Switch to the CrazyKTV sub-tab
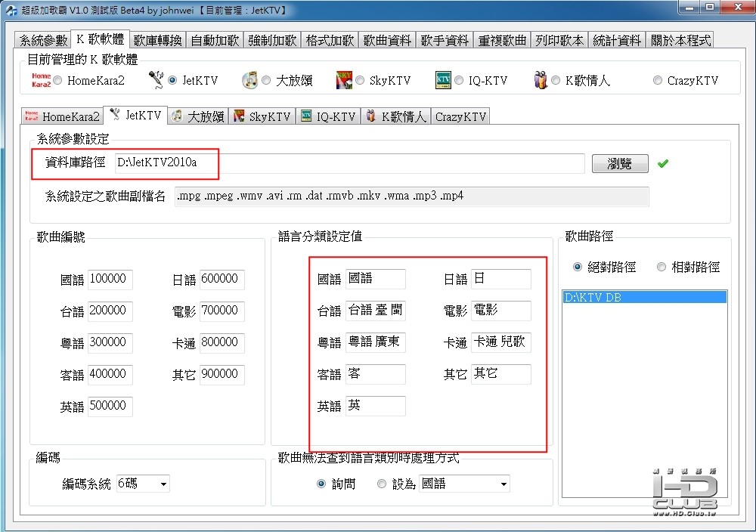This screenshot has width=756, height=532. pos(460,116)
